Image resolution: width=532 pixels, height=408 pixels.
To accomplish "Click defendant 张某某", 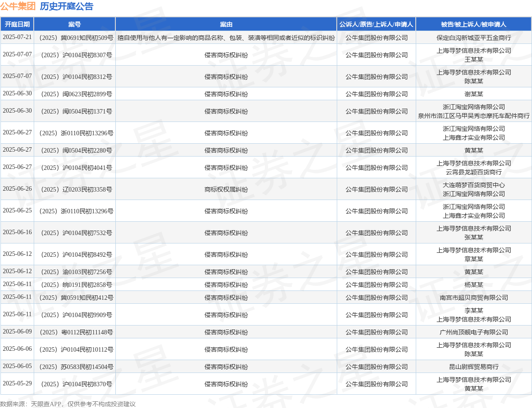I will coord(473,237).
